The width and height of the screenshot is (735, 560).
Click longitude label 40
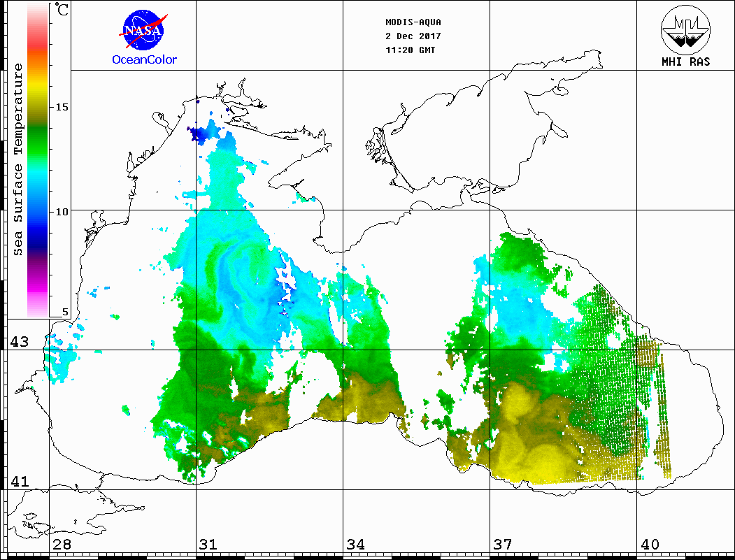650,545
